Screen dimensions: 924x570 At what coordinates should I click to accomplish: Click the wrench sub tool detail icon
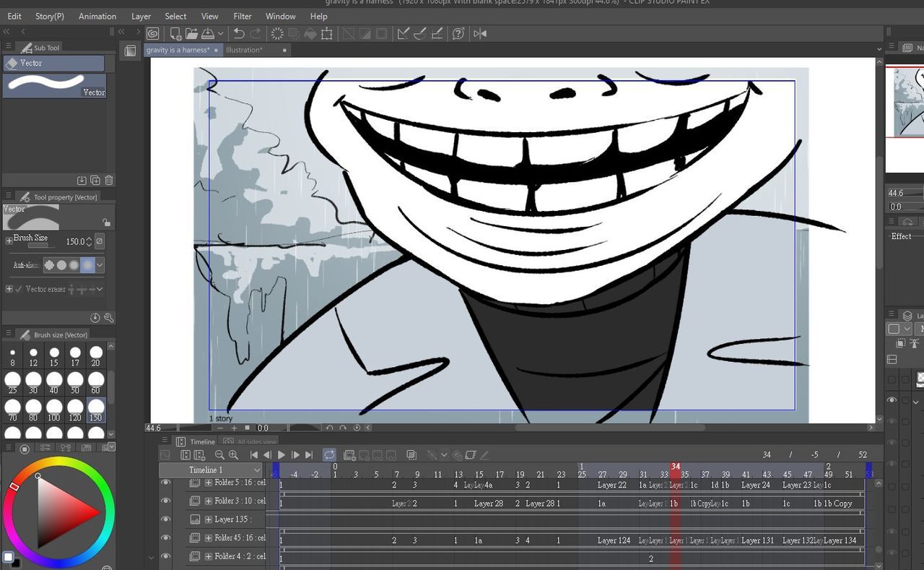pos(109,318)
